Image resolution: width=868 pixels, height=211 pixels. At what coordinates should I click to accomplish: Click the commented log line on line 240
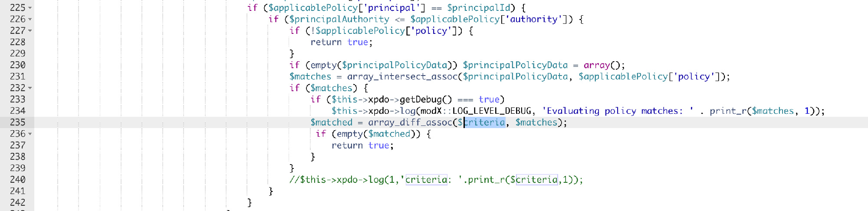(x=436, y=180)
